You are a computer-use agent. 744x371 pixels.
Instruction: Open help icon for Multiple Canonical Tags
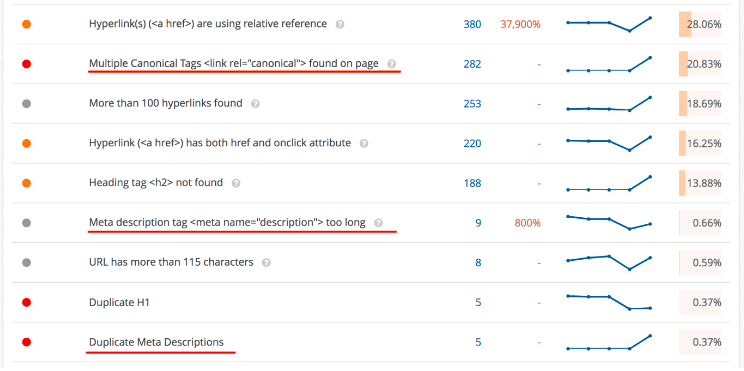pyautogui.click(x=391, y=64)
